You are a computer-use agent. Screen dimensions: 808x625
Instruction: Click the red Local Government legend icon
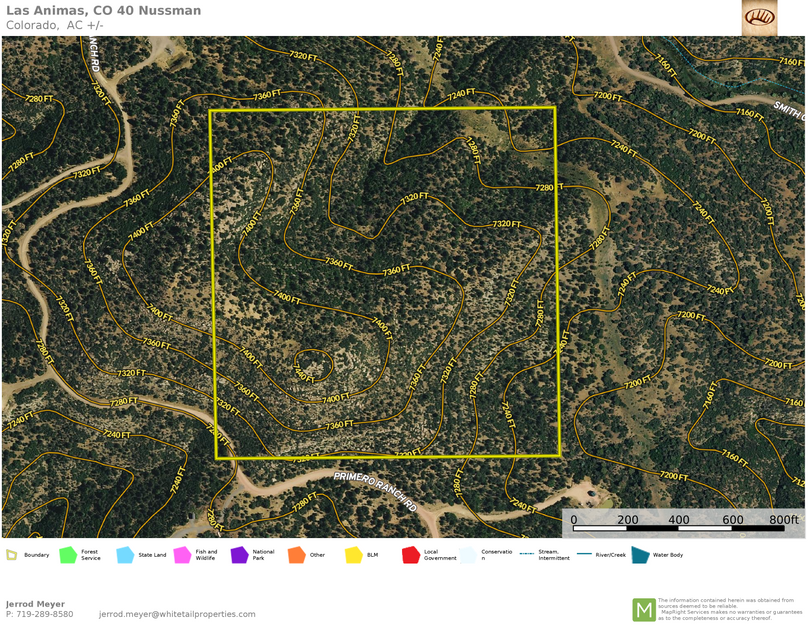pyautogui.click(x=410, y=555)
